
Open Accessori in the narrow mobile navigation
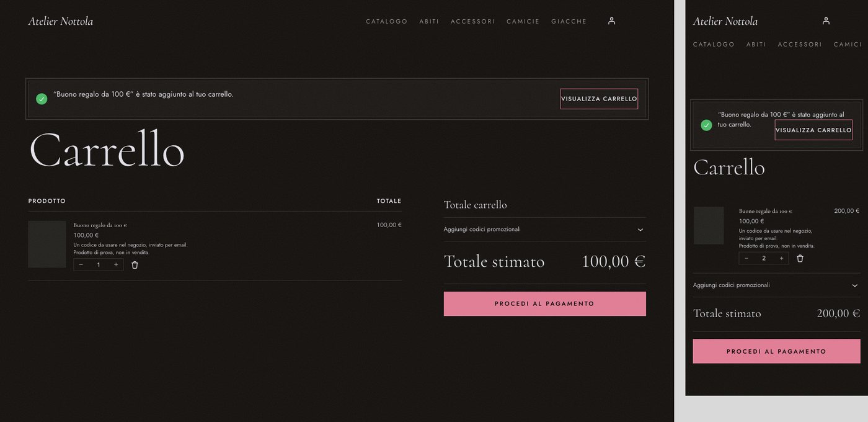(800, 45)
